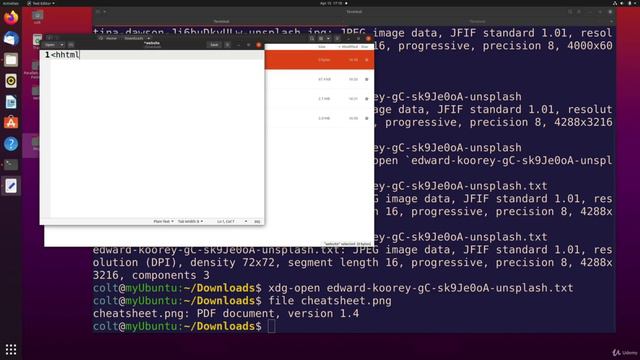The image size is (640, 360).
Task: Open the Files window hamburger menu
Action: (337, 38)
